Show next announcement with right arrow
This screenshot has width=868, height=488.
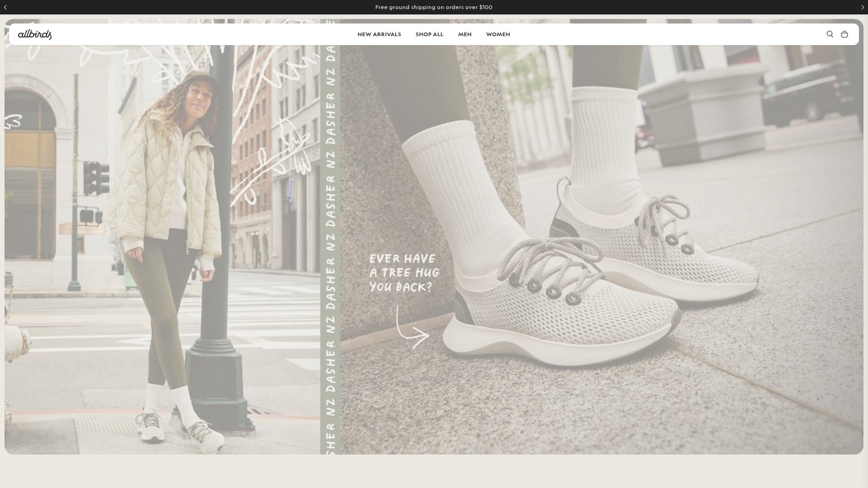863,7
